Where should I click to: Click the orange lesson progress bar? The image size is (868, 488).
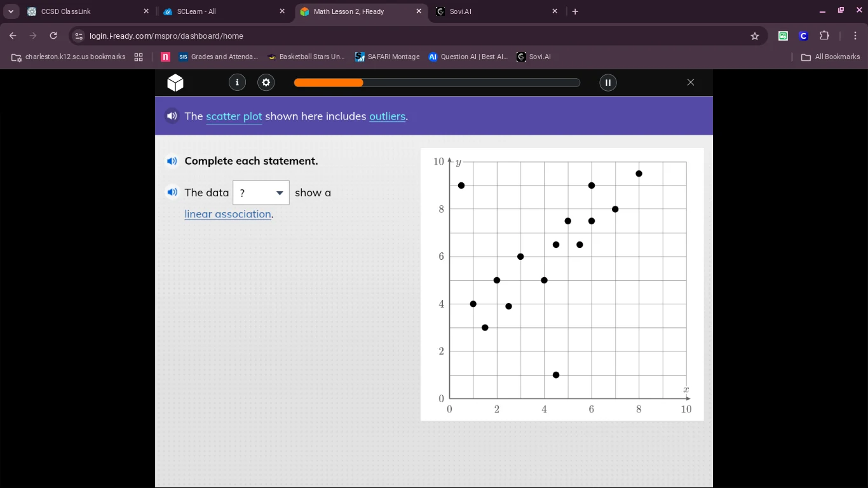[x=329, y=83]
